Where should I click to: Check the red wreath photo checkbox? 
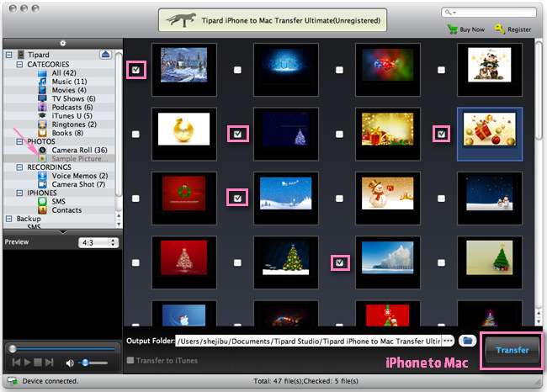pos(135,199)
